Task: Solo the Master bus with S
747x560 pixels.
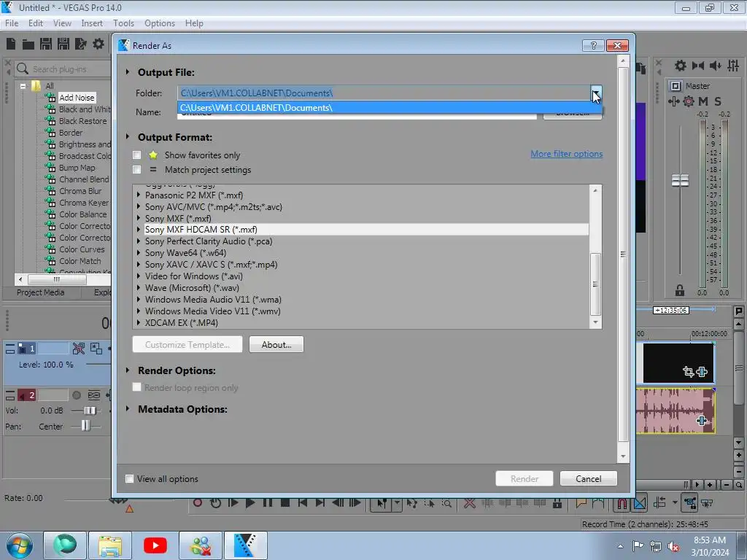Action: coord(718,101)
